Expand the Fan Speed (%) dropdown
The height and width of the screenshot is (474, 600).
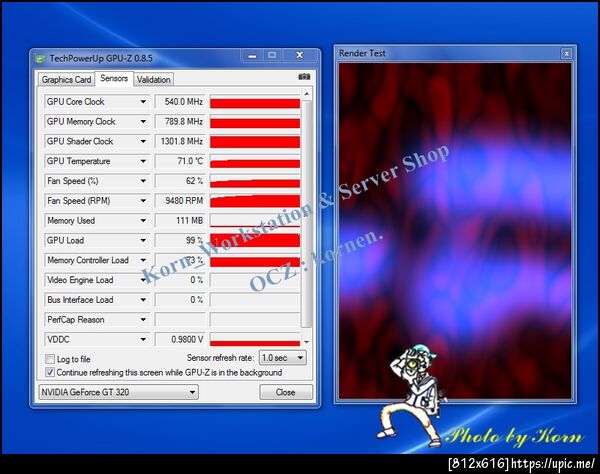143,181
